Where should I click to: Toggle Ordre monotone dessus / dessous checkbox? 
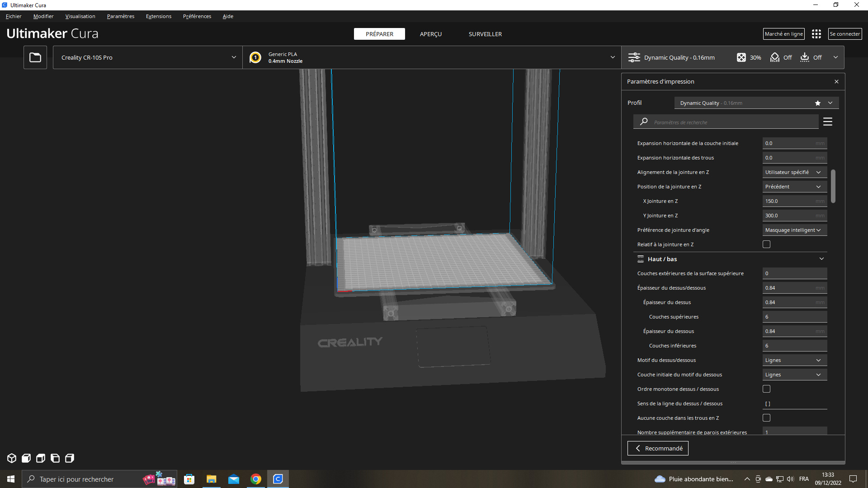(766, 389)
